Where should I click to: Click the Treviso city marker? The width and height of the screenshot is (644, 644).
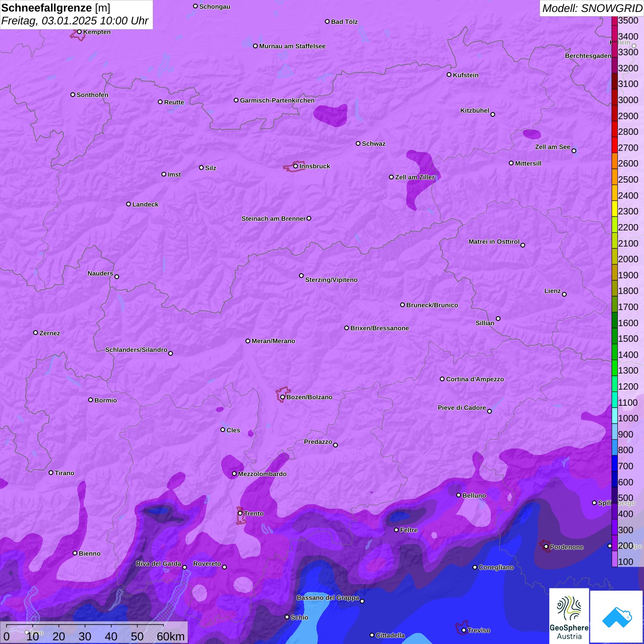pyautogui.click(x=464, y=631)
